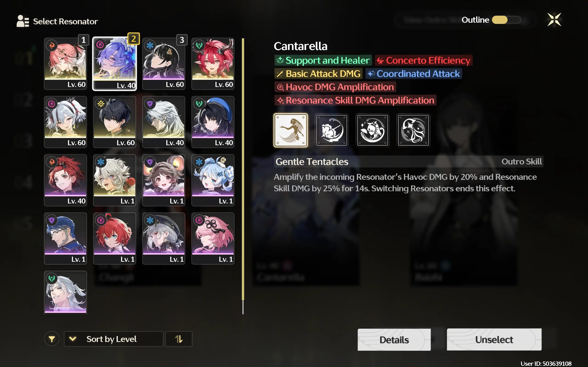Select the third skill icon with character face
Image resolution: width=588 pixels, height=367 pixels.
pyautogui.click(x=373, y=130)
